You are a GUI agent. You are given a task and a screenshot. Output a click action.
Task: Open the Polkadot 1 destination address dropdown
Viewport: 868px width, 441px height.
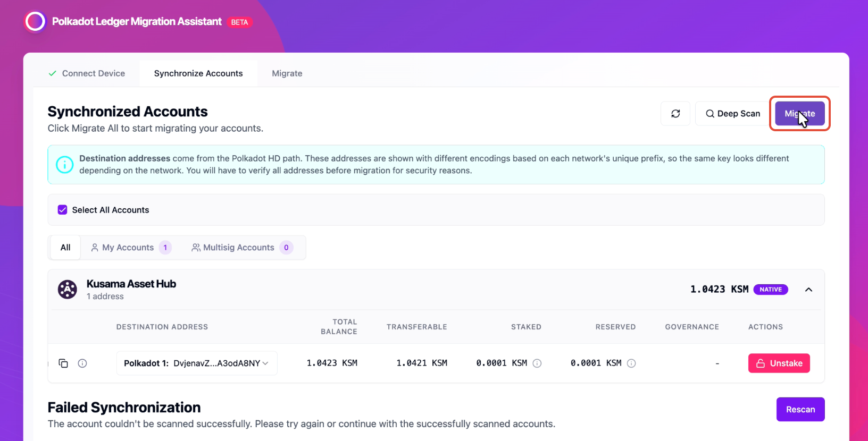click(x=197, y=363)
